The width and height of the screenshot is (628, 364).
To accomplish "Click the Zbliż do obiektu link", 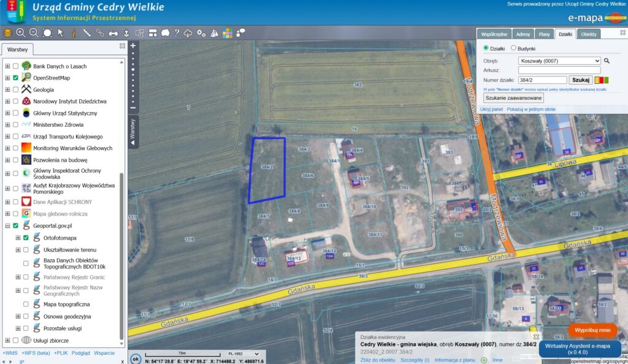I will tap(378, 360).
